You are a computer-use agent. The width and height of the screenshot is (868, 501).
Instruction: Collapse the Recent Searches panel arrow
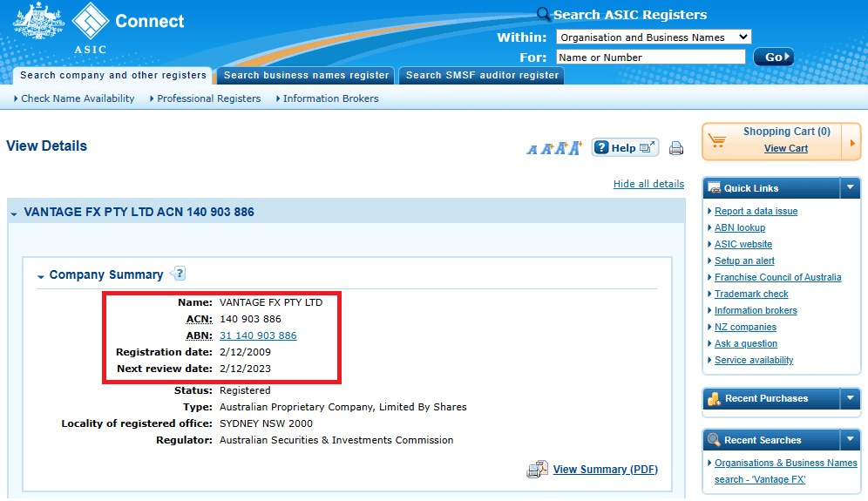pyautogui.click(x=851, y=439)
